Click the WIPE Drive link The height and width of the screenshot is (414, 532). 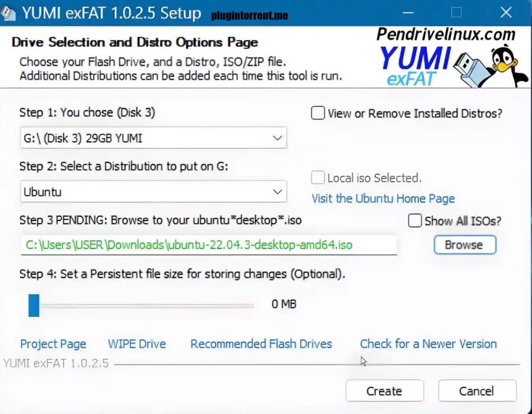(x=137, y=344)
